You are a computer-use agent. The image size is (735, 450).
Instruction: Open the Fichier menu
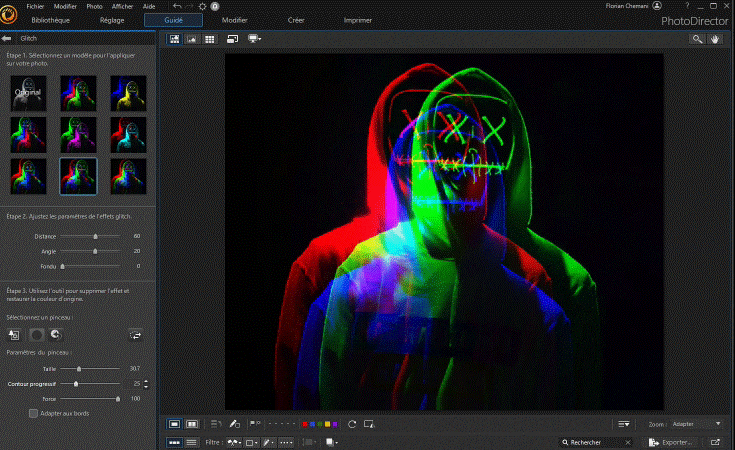pos(35,7)
